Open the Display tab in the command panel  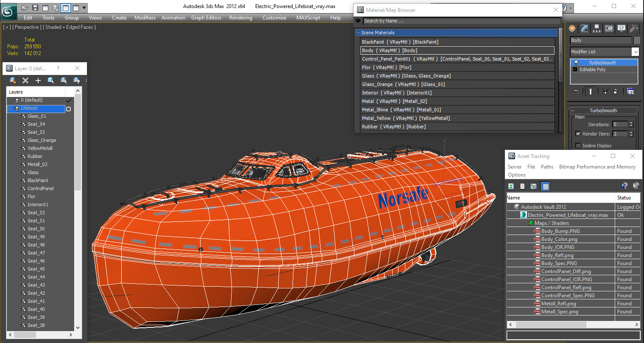622,28
